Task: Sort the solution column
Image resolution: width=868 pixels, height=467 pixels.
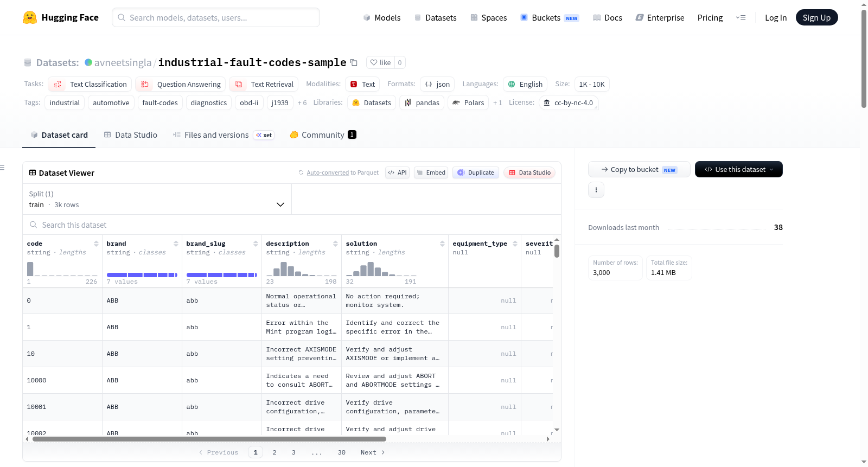Action: (x=442, y=244)
